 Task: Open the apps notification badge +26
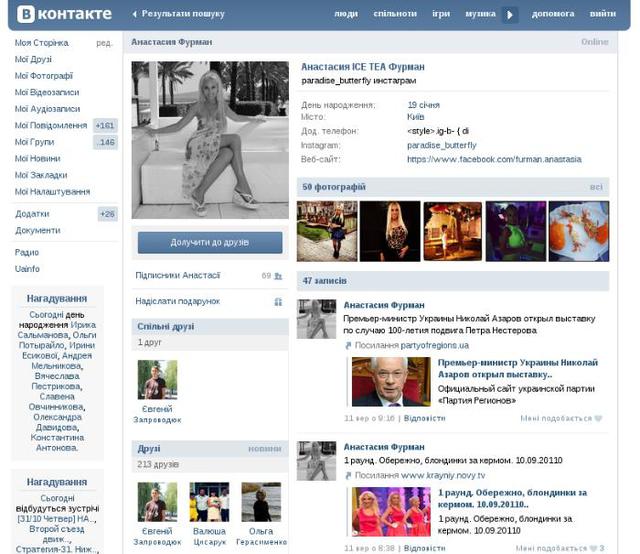point(107,214)
